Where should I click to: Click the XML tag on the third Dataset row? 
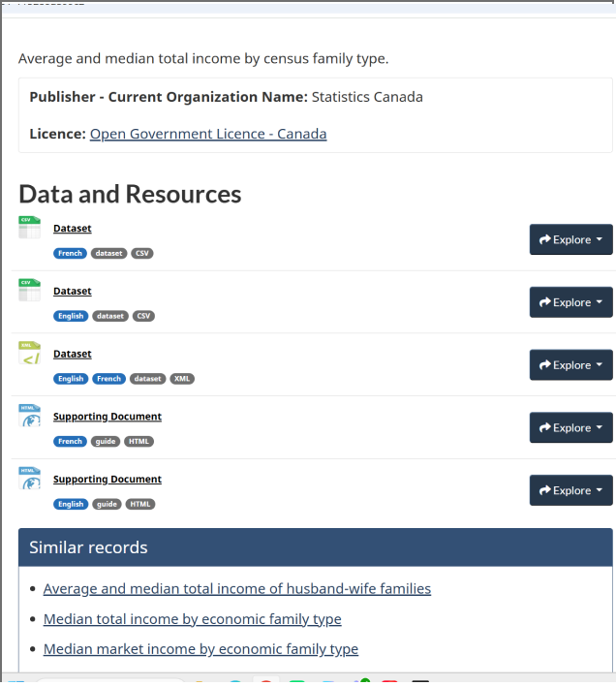(x=182, y=379)
